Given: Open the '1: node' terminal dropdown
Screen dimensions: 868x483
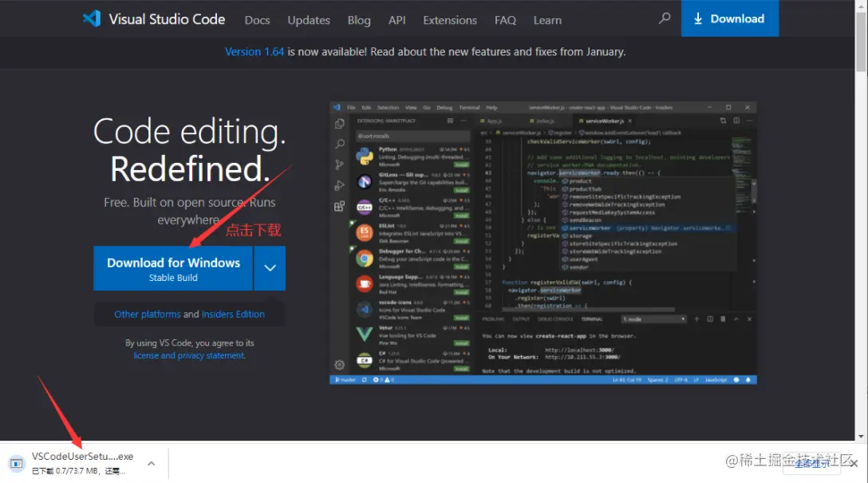Looking at the screenshot, I should pyautogui.click(x=653, y=319).
